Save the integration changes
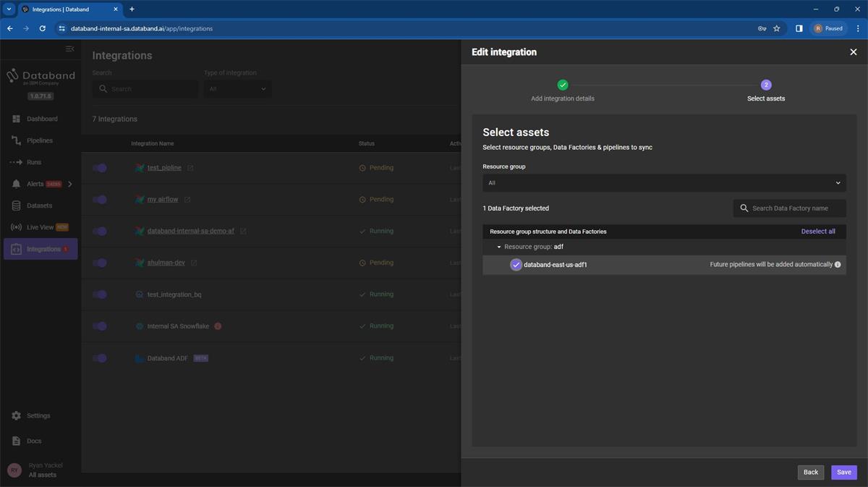 843,472
